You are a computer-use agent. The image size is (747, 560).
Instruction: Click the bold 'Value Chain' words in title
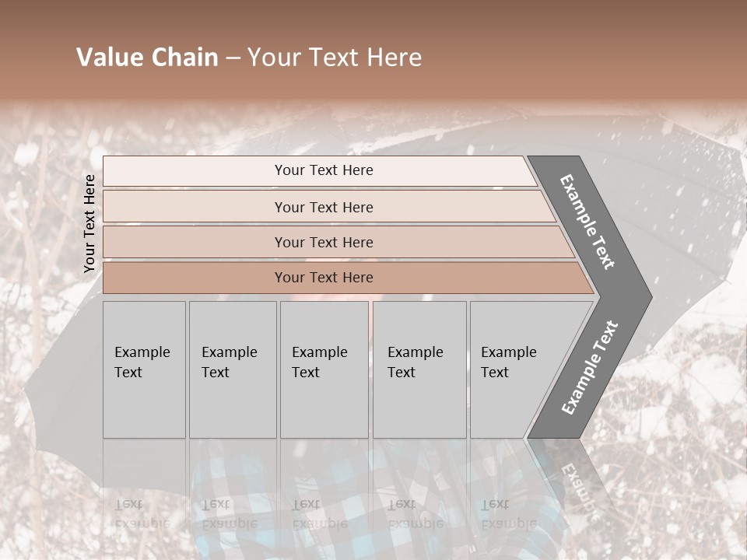(147, 58)
